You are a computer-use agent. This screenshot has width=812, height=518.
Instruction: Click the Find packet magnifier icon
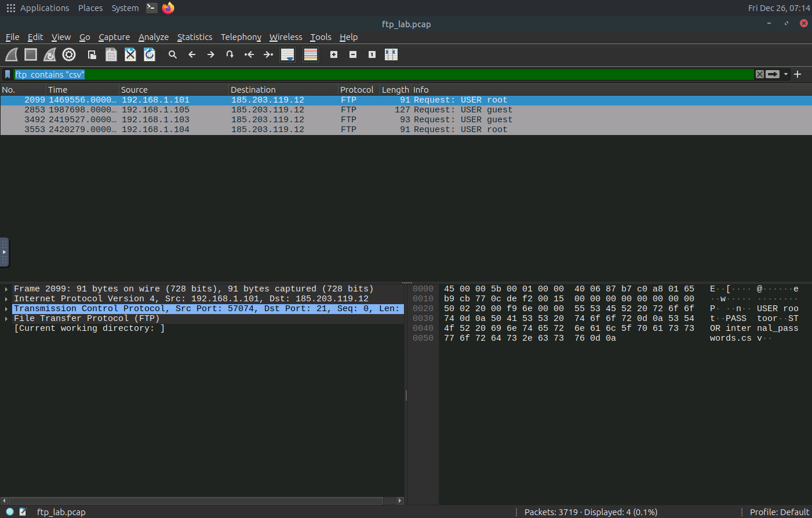pos(172,54)
